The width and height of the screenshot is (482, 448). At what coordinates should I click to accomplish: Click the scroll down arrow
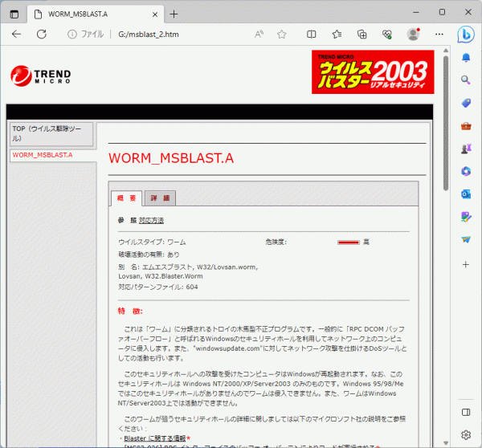coord(446,442)
